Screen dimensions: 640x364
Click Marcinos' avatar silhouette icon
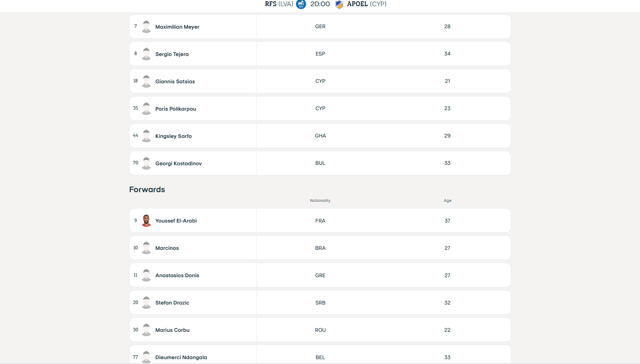click(x=146, y=248)
